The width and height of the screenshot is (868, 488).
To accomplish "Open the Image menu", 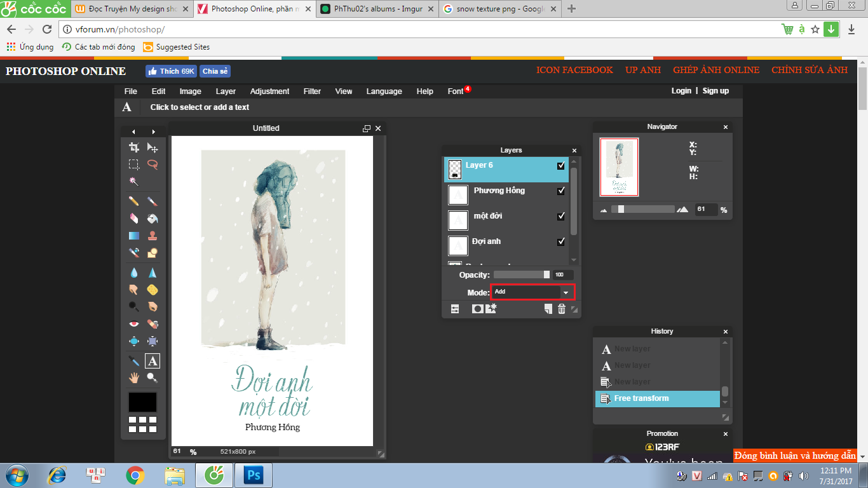I will [x=191, y=91].
